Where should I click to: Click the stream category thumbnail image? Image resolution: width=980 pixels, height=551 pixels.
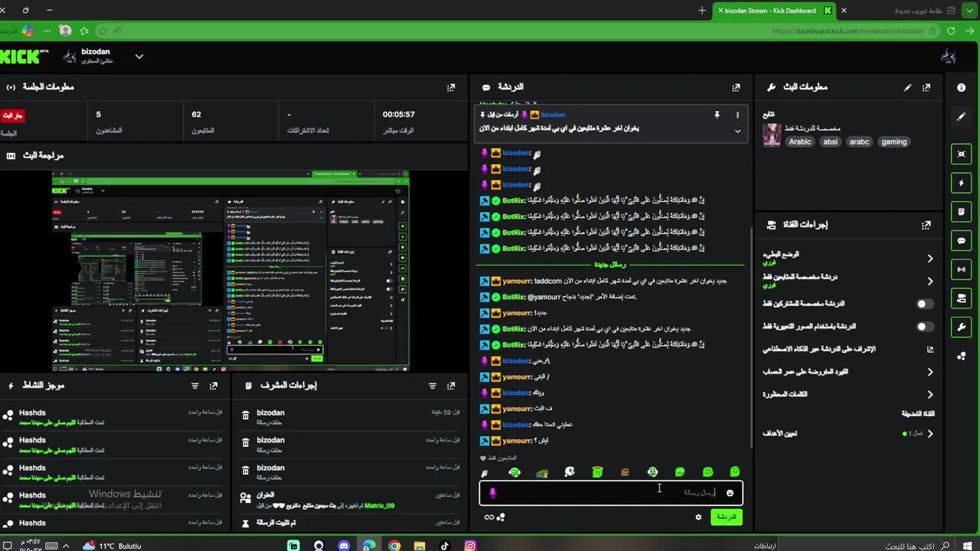(x=772, y=135)
